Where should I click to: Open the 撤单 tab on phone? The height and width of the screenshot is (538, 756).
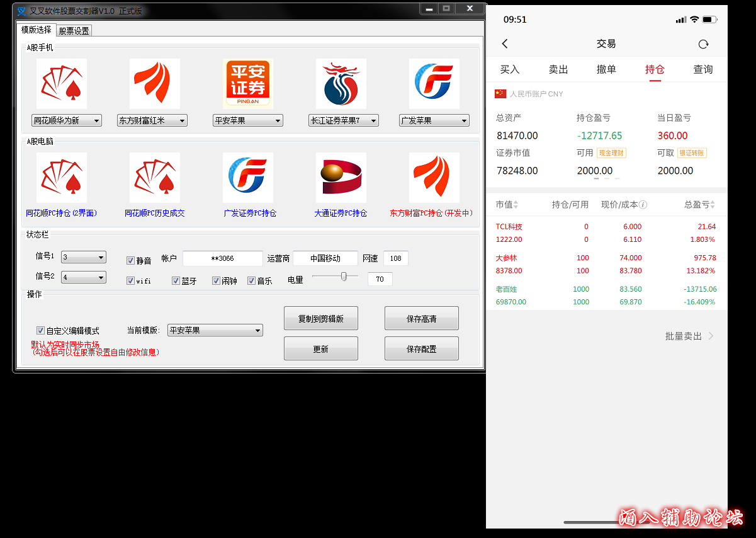coord(606,69)
